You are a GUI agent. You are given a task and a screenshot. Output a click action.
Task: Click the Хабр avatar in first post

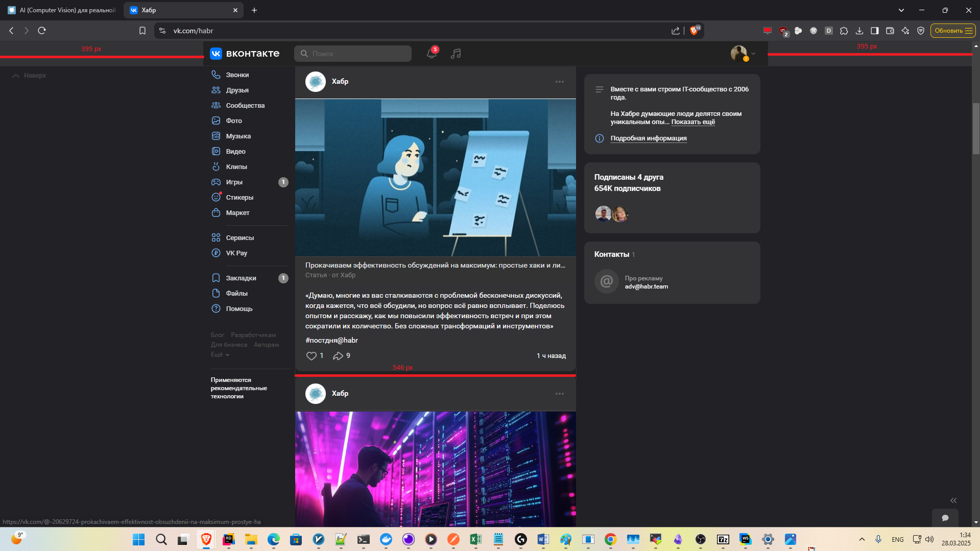click(316, 82)
